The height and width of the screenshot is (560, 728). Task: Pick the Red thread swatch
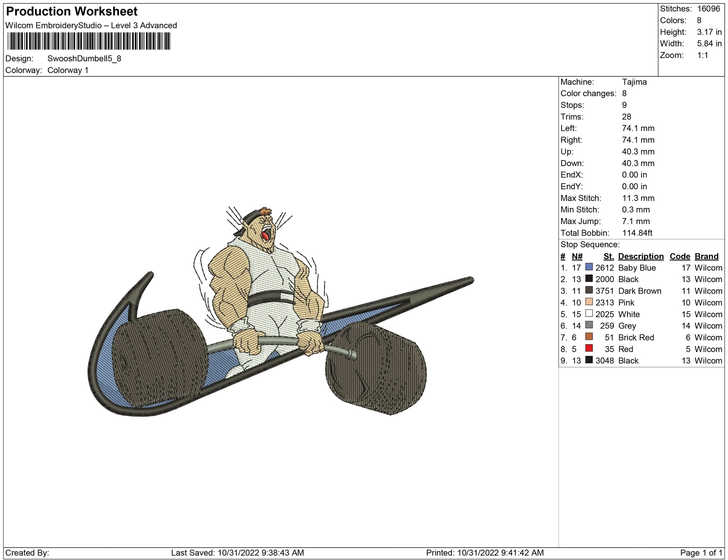click(589, 348)
